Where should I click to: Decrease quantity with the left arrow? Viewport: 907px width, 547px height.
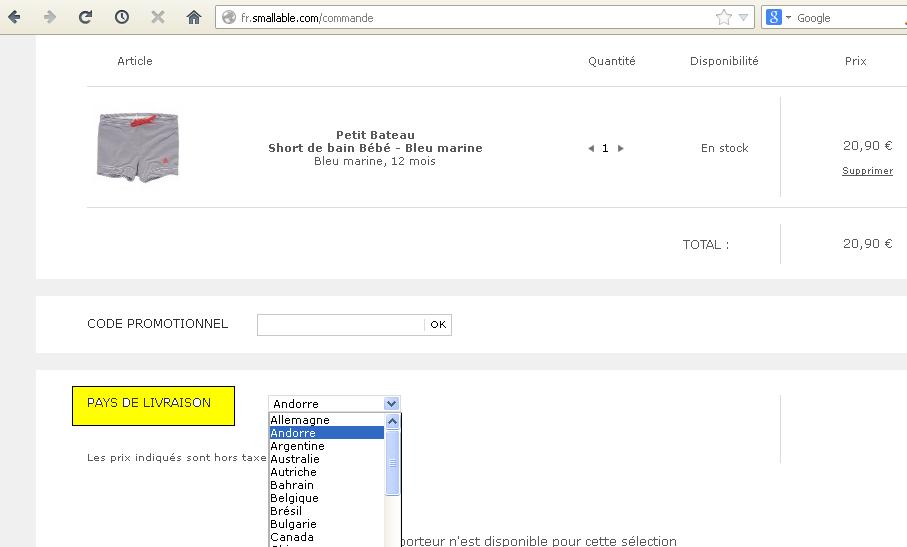[x=591, y=149]
